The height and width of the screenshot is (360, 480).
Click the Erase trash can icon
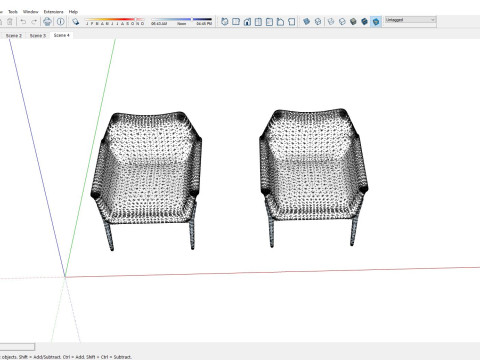tap(10, 22)
